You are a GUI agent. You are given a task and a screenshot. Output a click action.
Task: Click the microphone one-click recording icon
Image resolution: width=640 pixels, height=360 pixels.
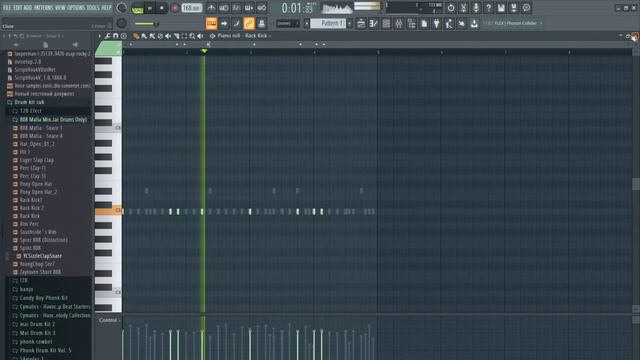(x=476, y=8)
